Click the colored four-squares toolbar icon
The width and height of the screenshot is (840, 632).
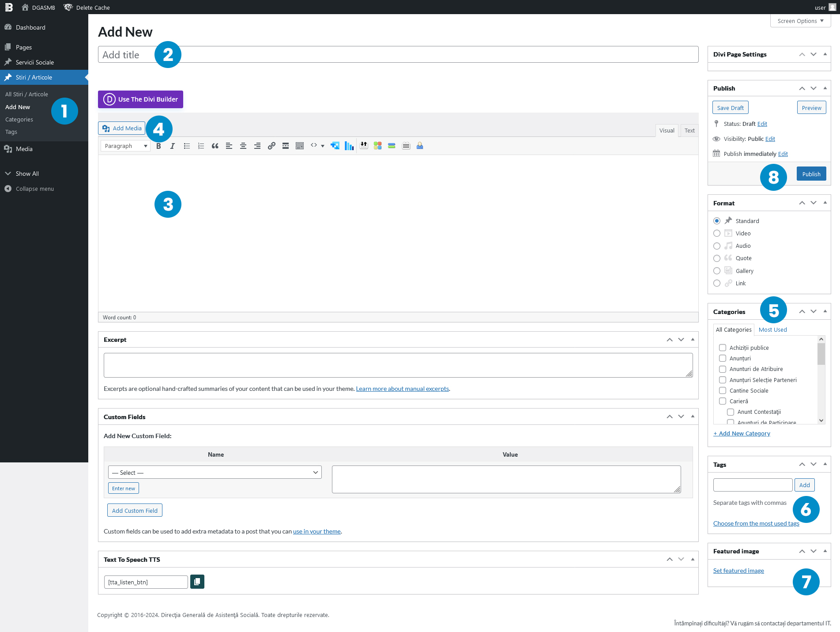(377, 146)
